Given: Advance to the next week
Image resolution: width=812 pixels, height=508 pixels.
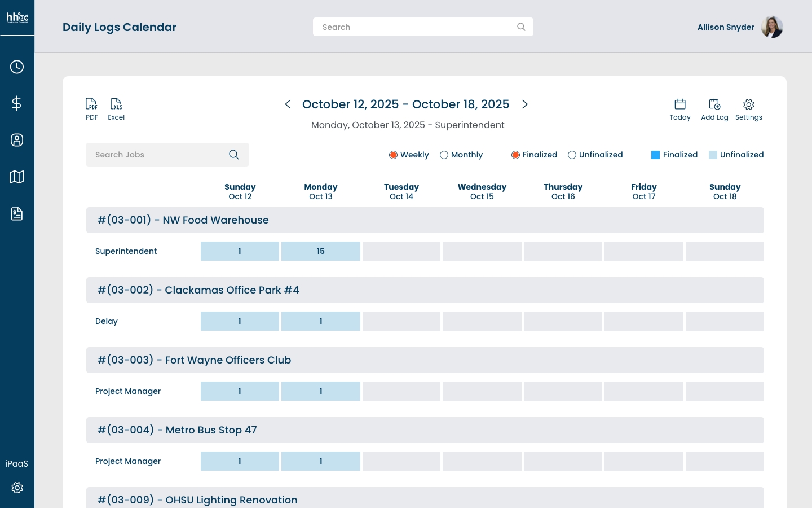Looking at the screenshot, I should [525, 104].
